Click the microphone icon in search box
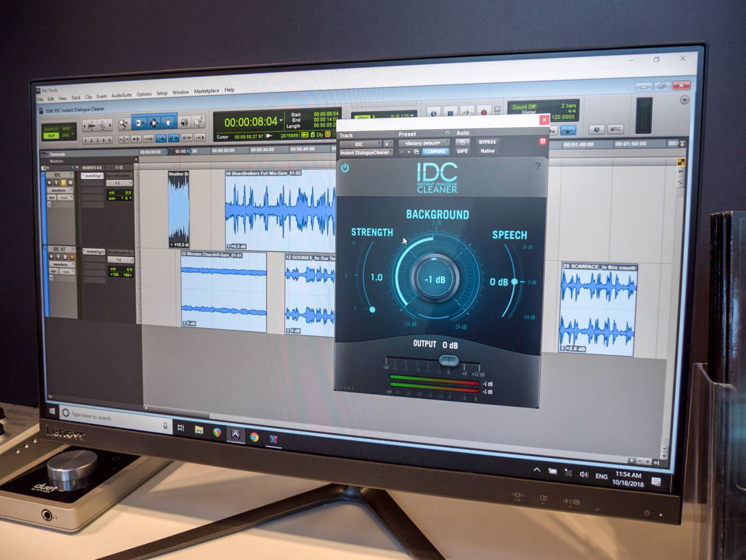This screenshot has height=560, width=746. click(165, 425)
